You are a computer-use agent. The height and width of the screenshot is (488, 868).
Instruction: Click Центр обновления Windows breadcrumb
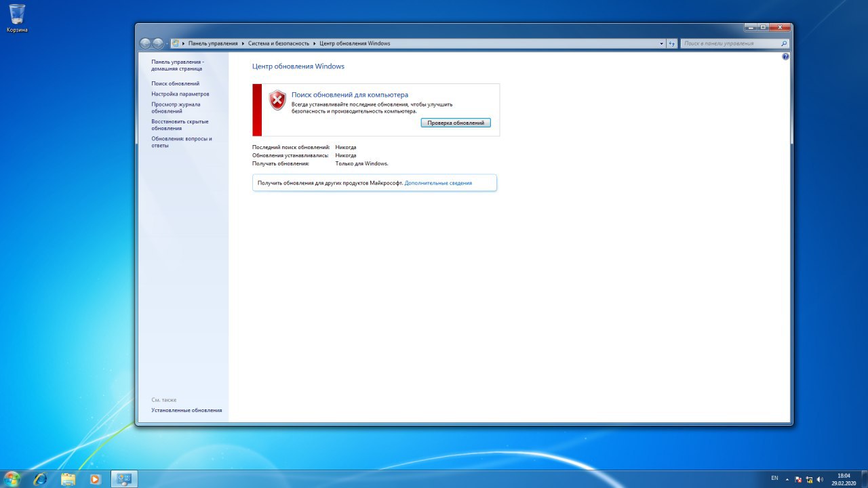[355, 43]
